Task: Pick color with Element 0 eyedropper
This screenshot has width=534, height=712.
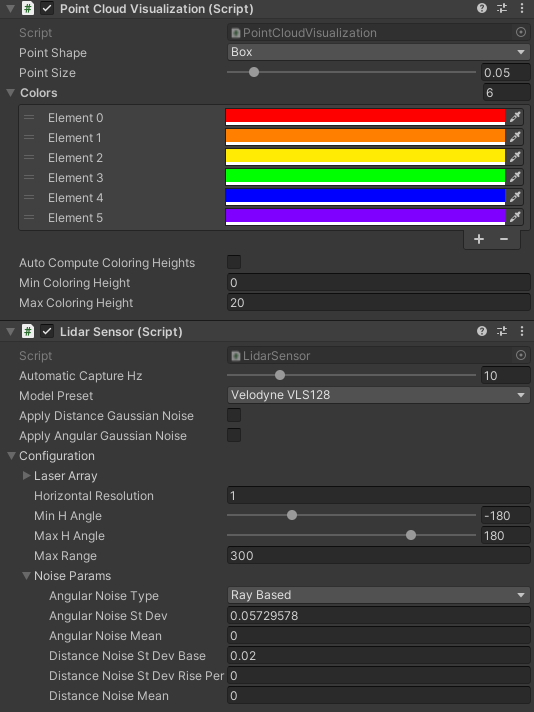Action: [514, 117]
